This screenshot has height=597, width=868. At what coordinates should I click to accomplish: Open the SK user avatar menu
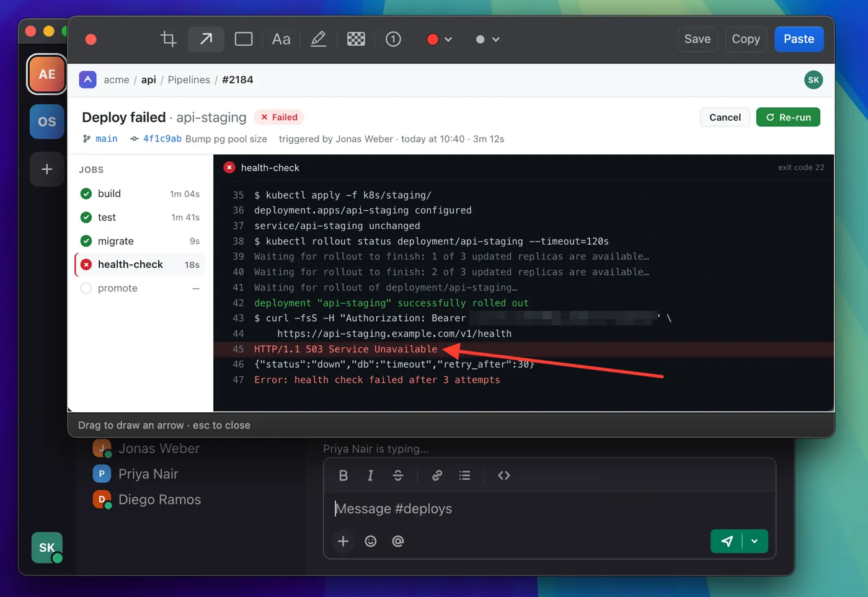(813, 80)
